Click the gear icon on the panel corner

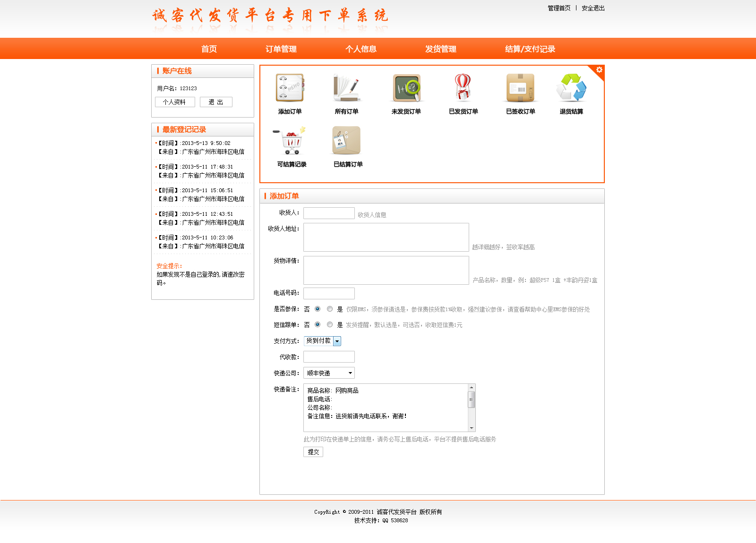click(x=599, y=70)
